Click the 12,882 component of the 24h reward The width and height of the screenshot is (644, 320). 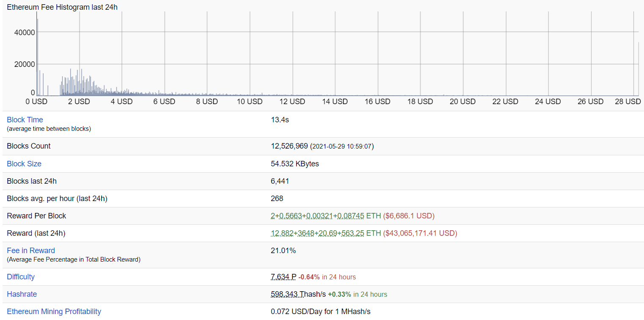(x=282, y=233)
